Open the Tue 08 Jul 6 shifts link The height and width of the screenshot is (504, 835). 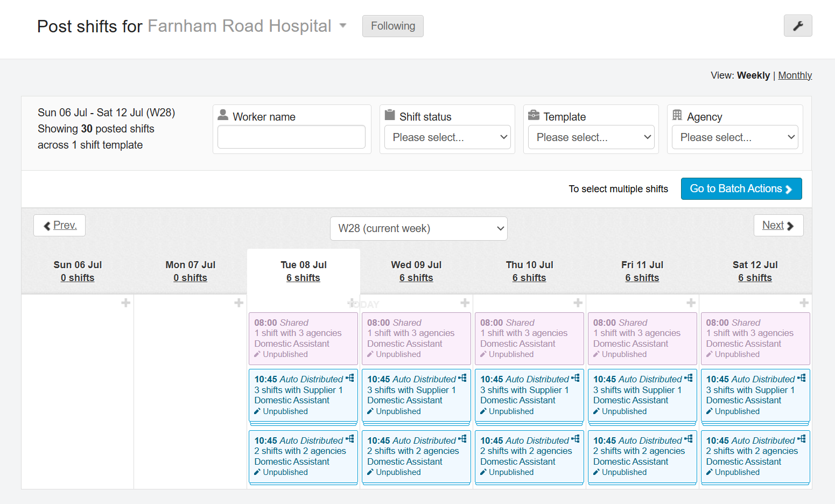(303, 278)
